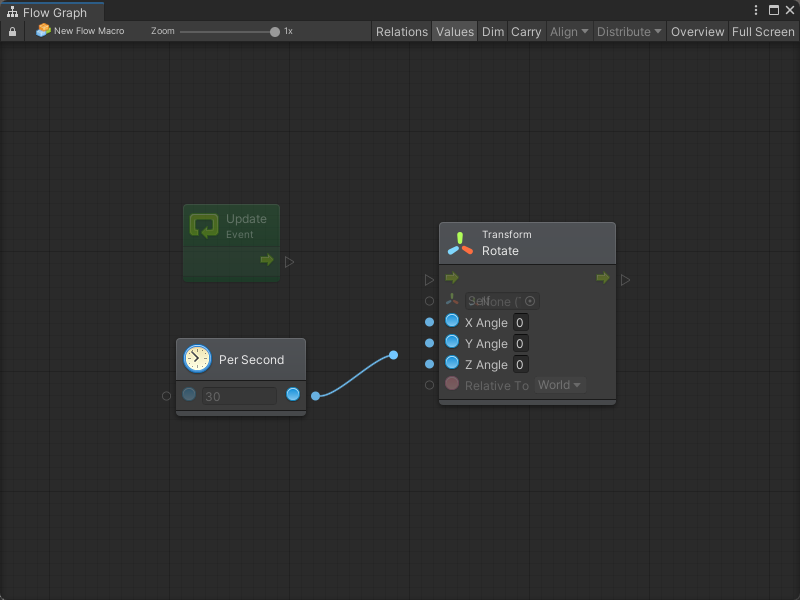Click the Transform Rotate axes icon
800x600 pixels.
click(x=460, y=243)
